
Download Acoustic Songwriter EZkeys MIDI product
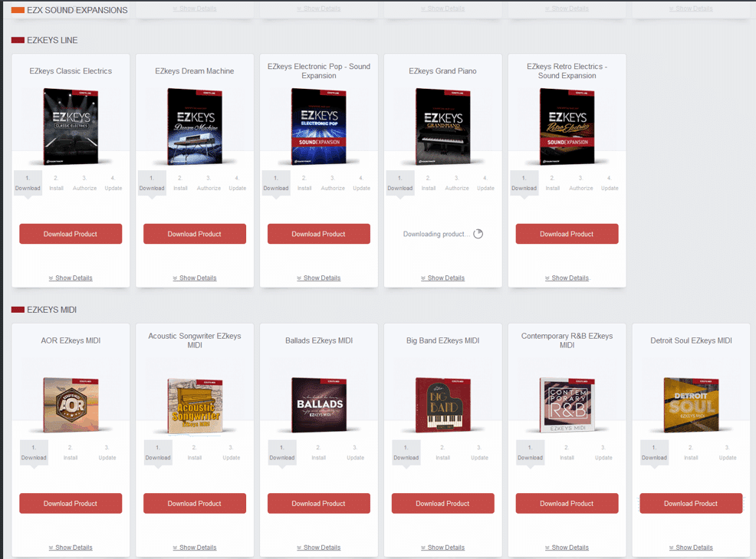pyautogui.click(x=195, y=504)
